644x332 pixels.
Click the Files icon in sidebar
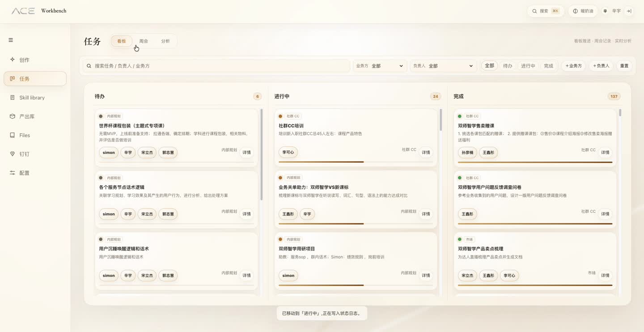(x=13, y=135)
